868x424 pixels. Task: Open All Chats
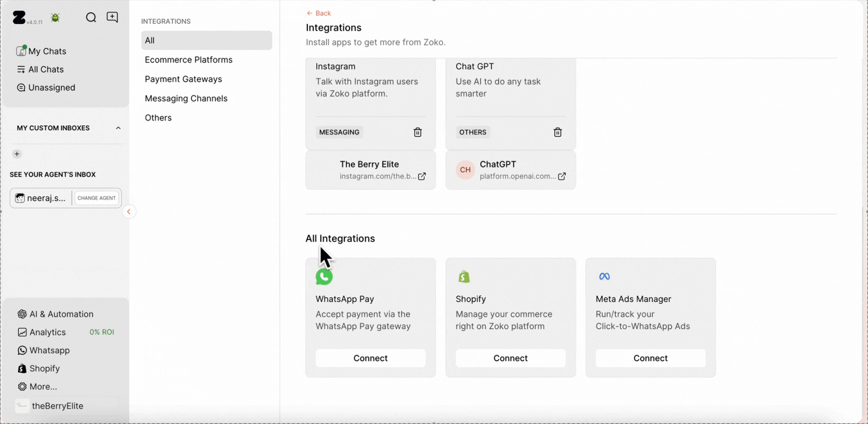coord(40,70)
